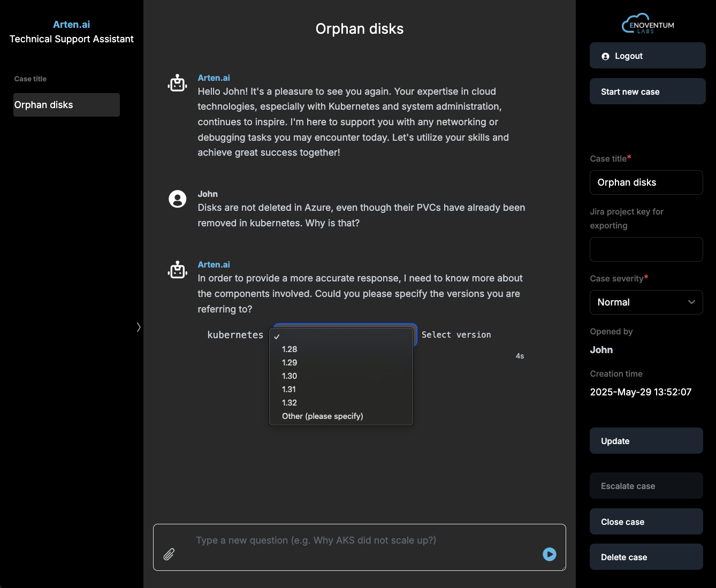Click the Technical Support Assistant subtitle

(x=71, y=39)
